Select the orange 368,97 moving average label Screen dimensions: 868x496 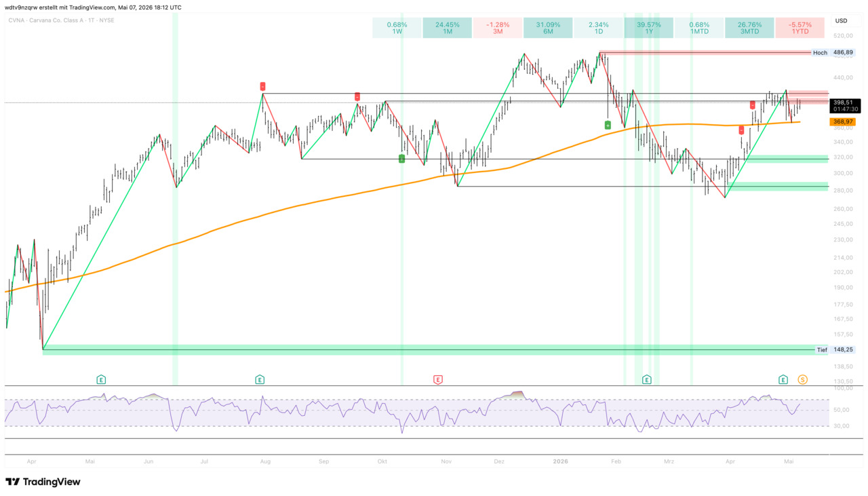pyautogui.click(x=843, y=121)
